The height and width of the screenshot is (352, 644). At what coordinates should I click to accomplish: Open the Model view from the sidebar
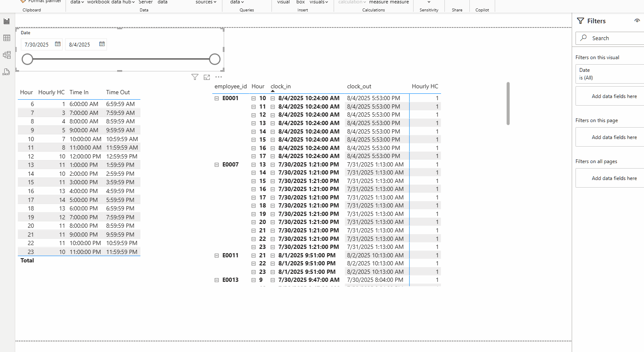point(7,55)
